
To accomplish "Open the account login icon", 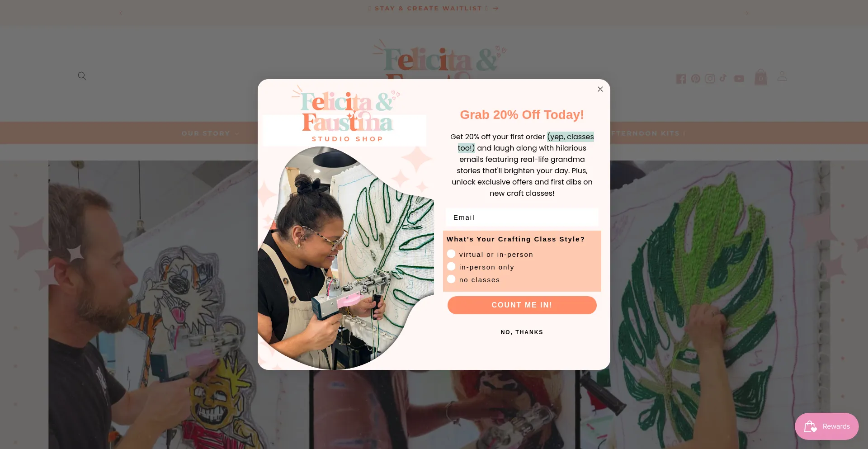I will click(x=782, y=76).
